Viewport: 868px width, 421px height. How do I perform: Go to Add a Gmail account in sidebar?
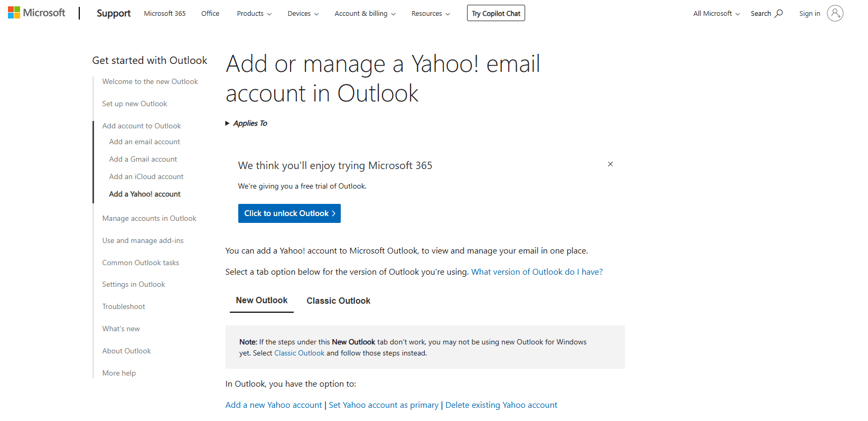point(143,159)
